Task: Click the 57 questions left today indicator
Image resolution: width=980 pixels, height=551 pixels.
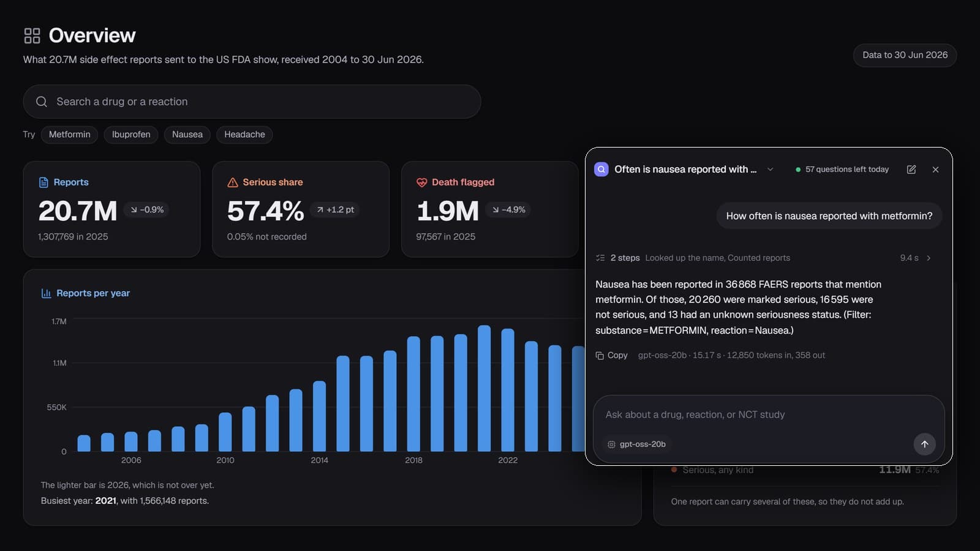Action: click(x=842, y=170)
